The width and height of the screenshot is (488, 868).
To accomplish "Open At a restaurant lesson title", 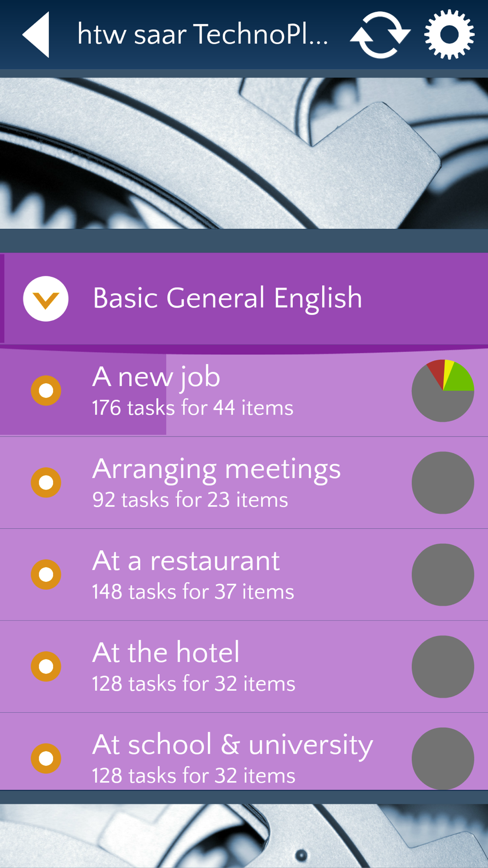I will 186,560.
